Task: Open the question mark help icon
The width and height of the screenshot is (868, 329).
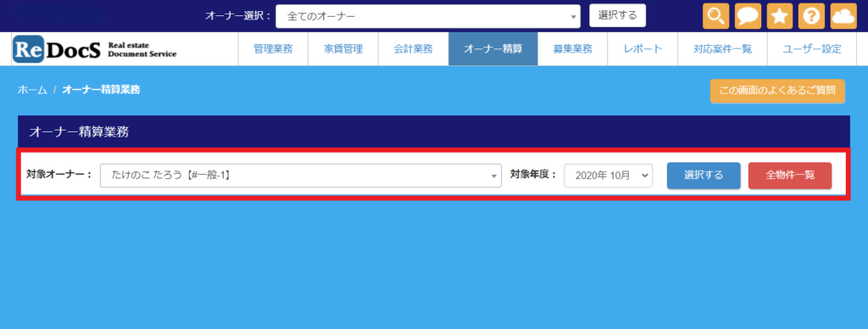Action: tap(811, 16)
